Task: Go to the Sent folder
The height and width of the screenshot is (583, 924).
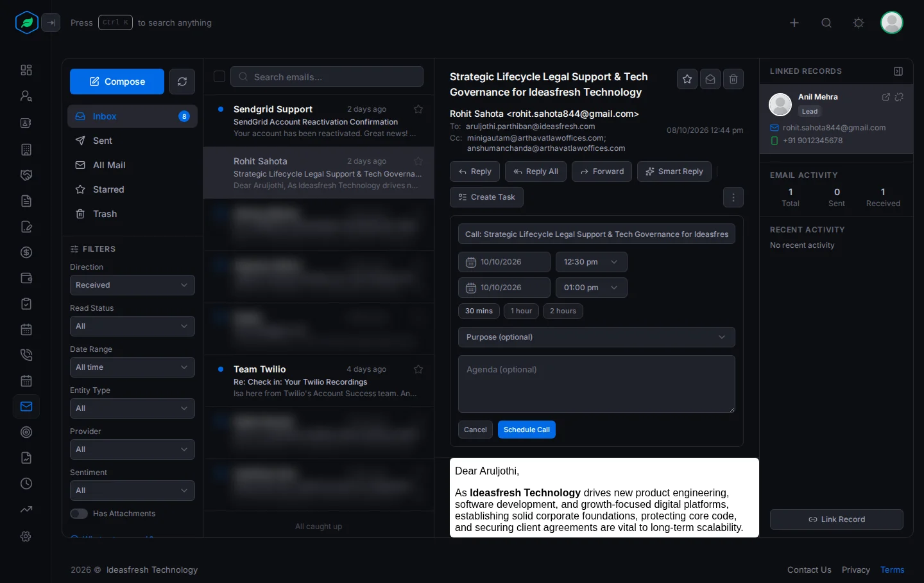Action: [132, 141]
